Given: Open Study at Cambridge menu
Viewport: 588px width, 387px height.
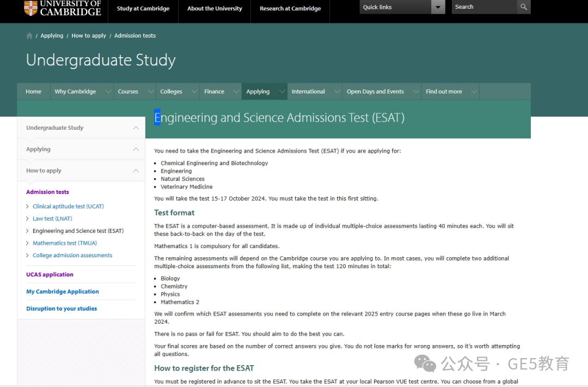Looking at the screenshot, I should [x=143, y=8].
